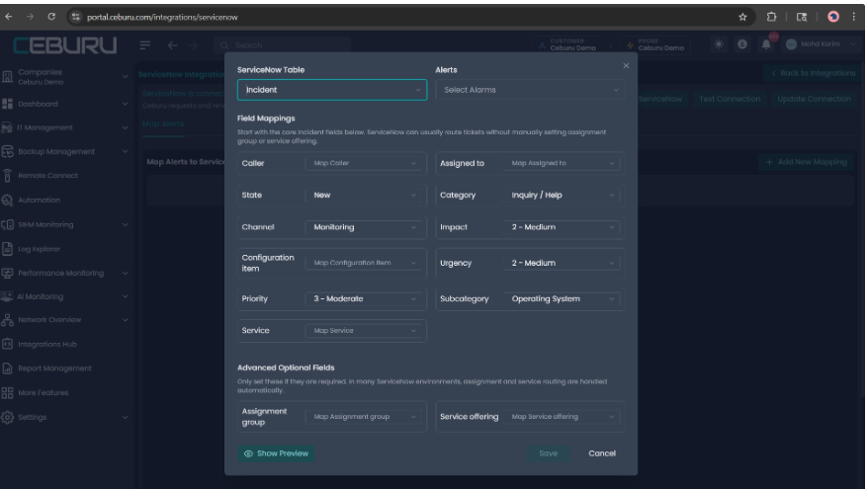Open the Customer Ceburu Demo selector
The width and height of the screenshot is (868, 489).
pyautogui.click(x=568, y=44)
